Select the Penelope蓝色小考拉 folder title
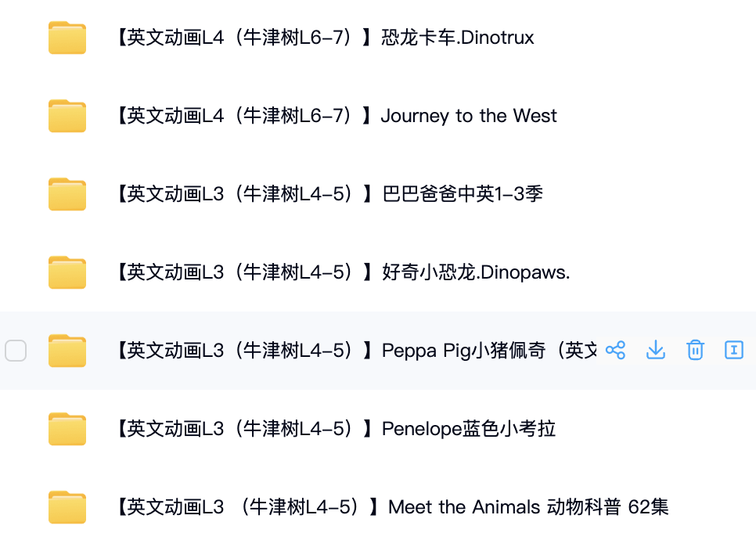 click(x=336, y=429)
